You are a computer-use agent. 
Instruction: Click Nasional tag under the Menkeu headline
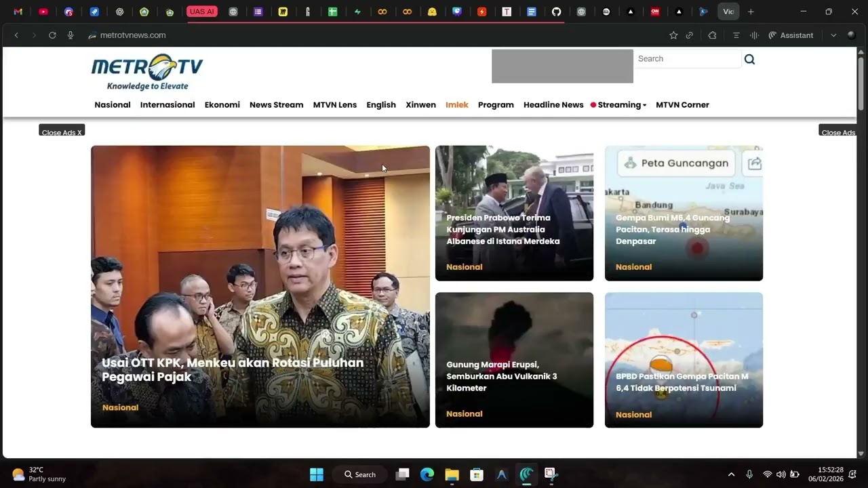point(120,407)
